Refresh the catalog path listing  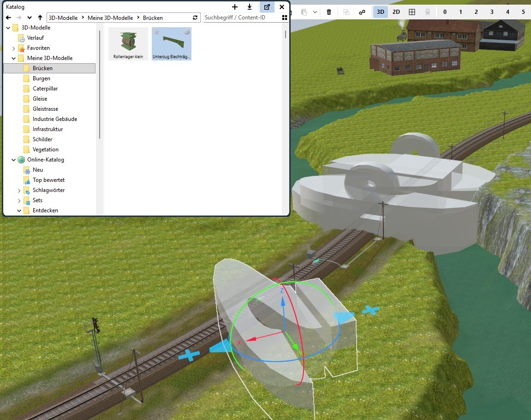[195, 18]
